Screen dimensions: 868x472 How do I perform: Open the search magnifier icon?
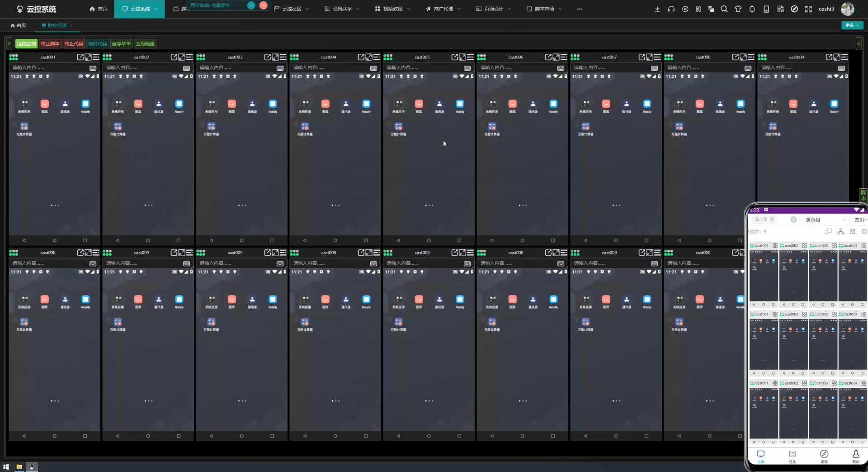click(x=724, y=9)
